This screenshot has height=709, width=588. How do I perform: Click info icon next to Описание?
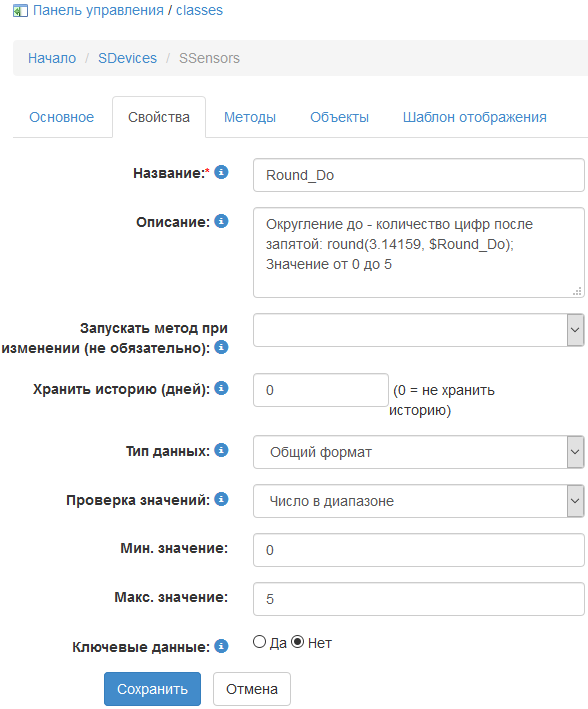tap(221, 221)
